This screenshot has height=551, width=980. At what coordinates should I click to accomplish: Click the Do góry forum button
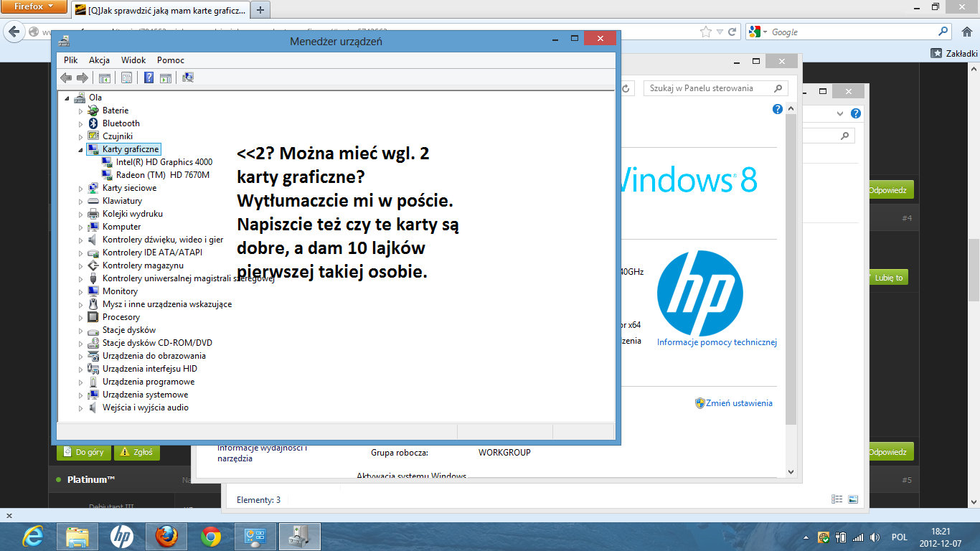click(x=84, y=452)
